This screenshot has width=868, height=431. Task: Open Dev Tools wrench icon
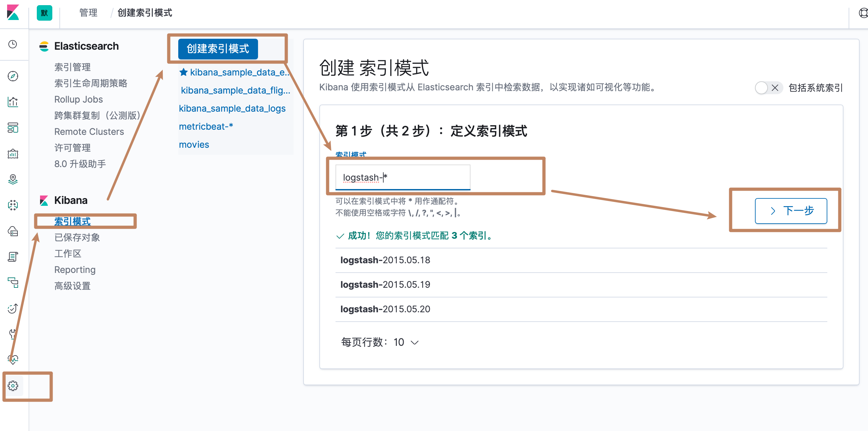(x=13, y=334)
